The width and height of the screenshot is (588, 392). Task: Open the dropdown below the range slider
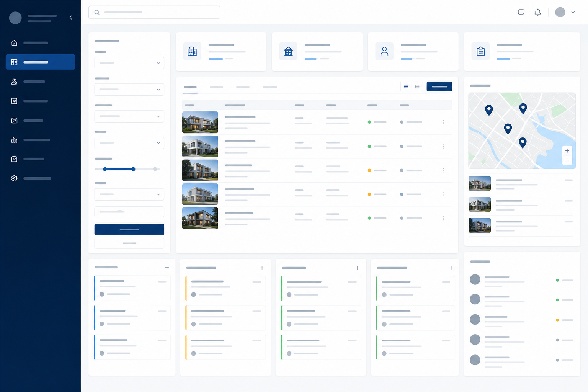click(x=129, y=194)
